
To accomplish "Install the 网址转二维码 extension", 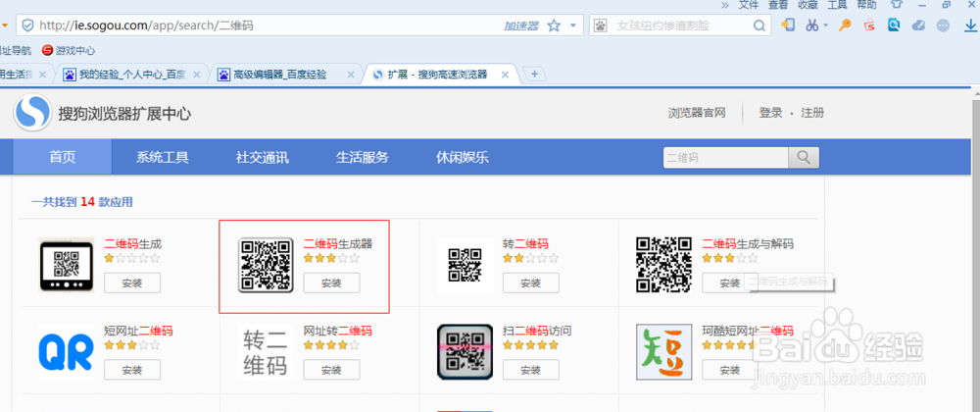I will coord(331,370).
